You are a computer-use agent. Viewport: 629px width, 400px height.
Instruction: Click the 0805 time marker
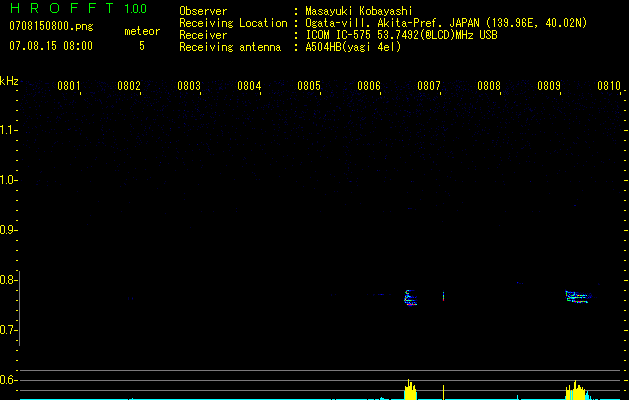click(308, 86)
